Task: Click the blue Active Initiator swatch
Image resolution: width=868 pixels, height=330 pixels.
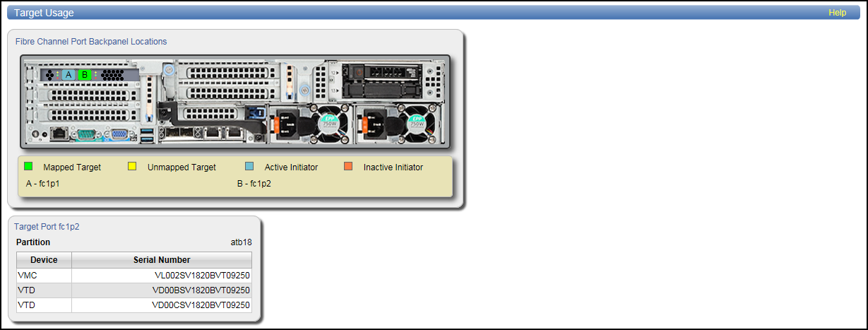Action: coord(249,167)
